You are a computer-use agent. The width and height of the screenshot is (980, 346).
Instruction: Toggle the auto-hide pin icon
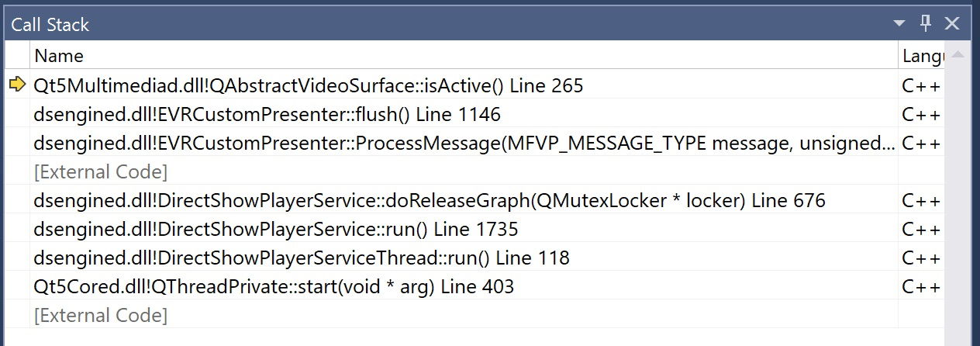coord(925,23)
